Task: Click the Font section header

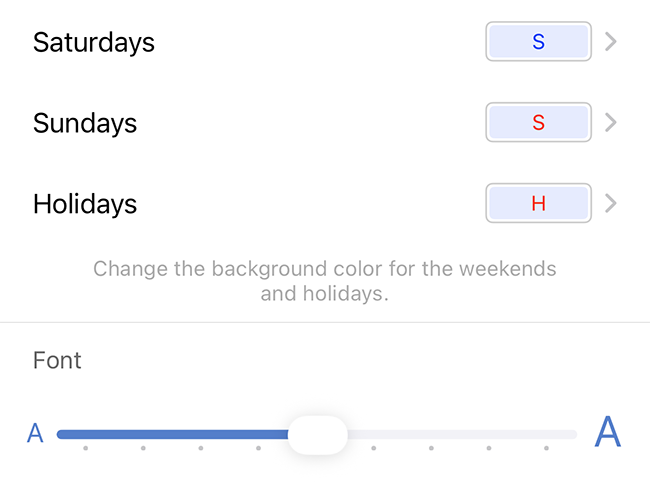Action: click(57, 360)
